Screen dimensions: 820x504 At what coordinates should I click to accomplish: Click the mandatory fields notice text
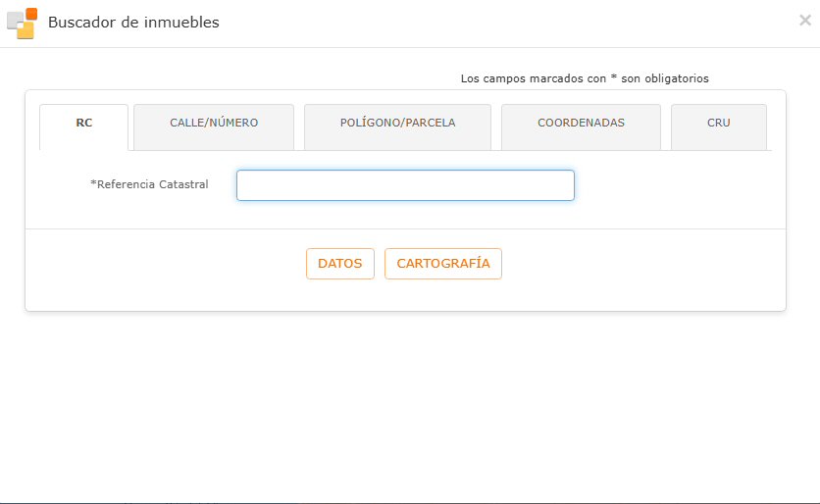pyautogui.click(x=584, y=78)
